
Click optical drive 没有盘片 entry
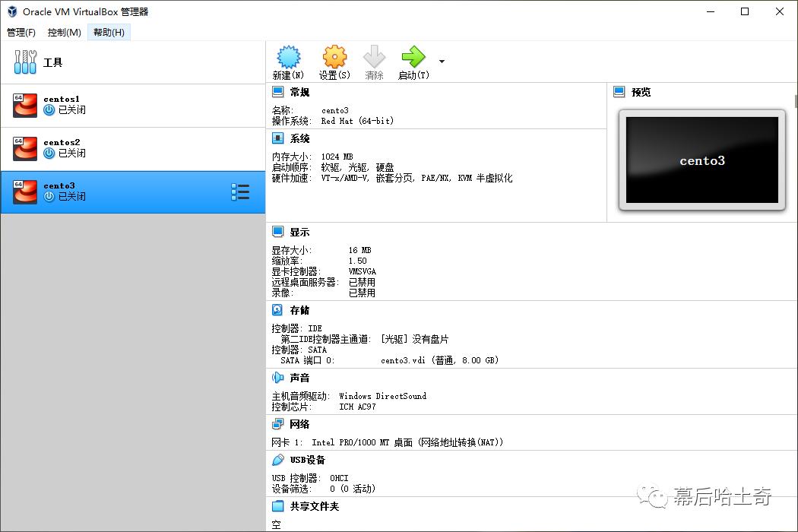[415, 339]
